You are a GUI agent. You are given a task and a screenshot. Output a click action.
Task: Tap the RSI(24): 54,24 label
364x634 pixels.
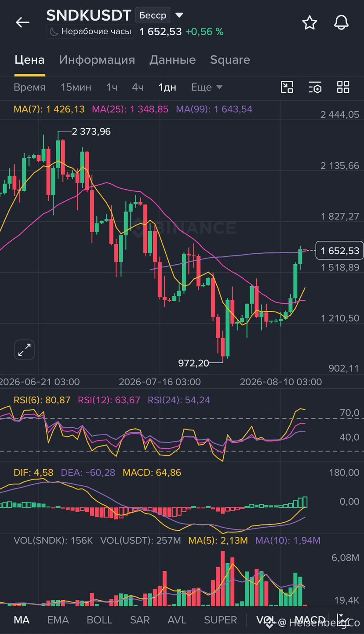click(x=179, y=400)
